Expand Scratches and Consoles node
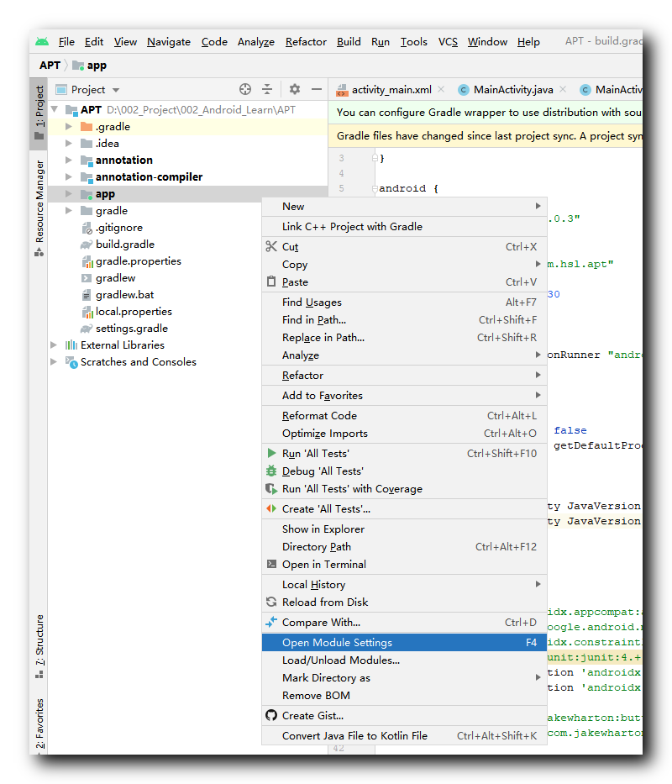 [x=54, y=362]
